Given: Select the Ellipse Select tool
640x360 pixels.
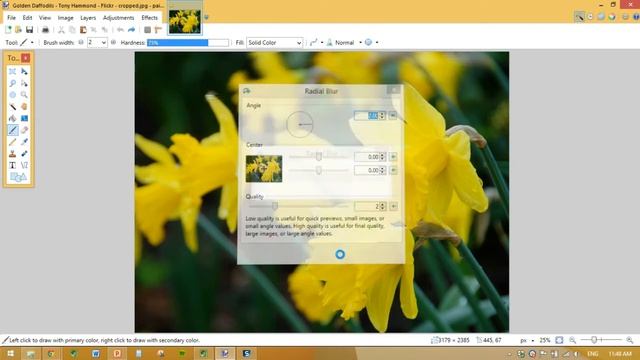Looking at the screenshot, I should (x=13, y=95).
